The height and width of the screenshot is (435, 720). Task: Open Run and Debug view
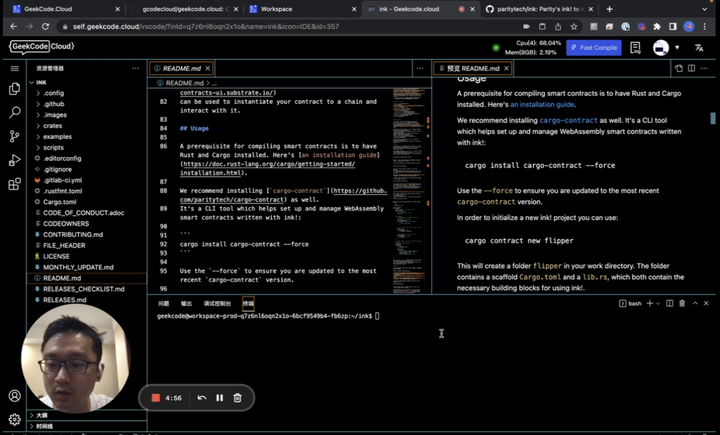point(14,160)
